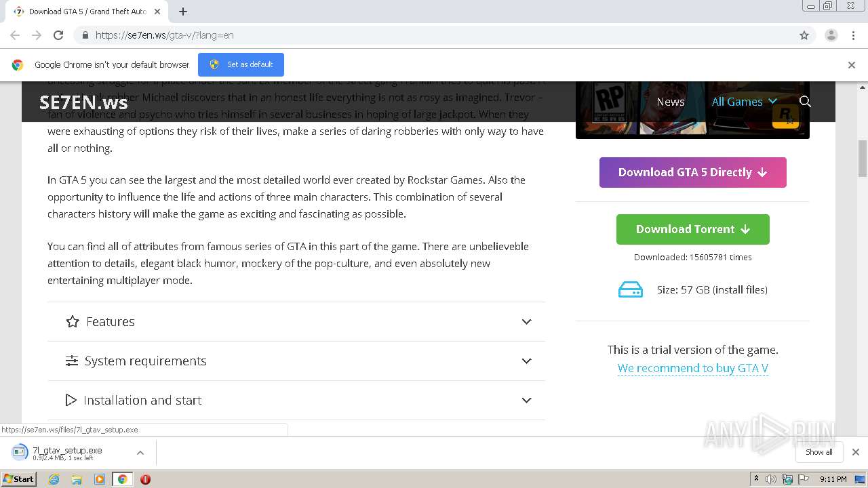This screenshot has width=868, height=488.
Task: Expand the Features section
Action: click(x=296, y=321)
